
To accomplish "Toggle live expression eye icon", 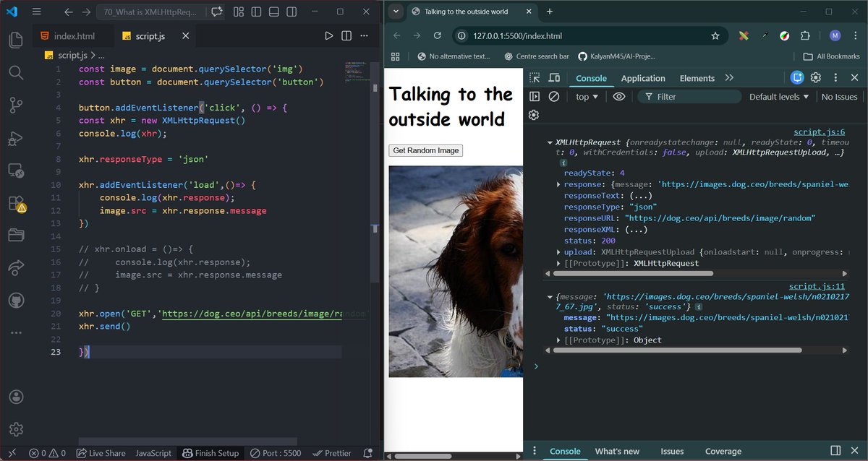I will [619, 96].
